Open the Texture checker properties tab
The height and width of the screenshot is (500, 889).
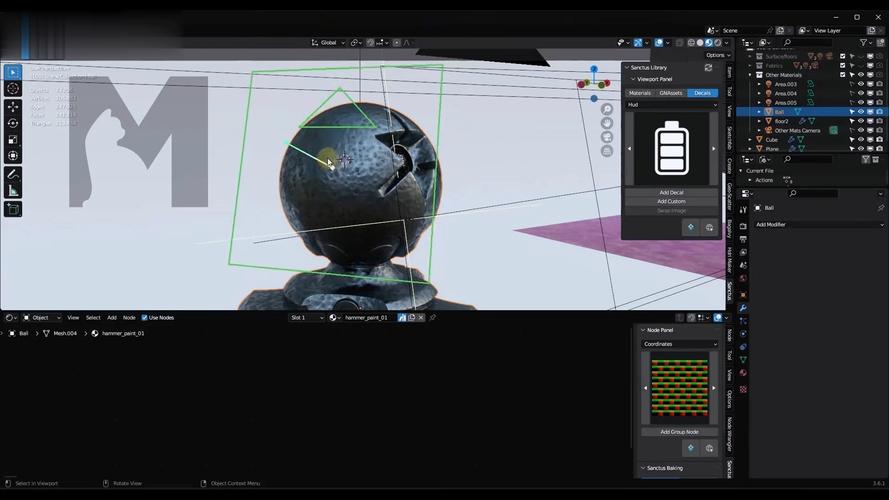(x=743, y=389)
